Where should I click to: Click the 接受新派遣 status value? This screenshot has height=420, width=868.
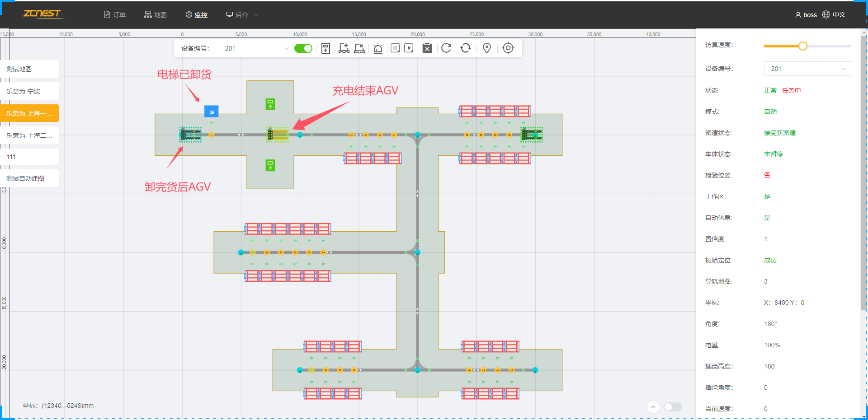click(780, 133)
